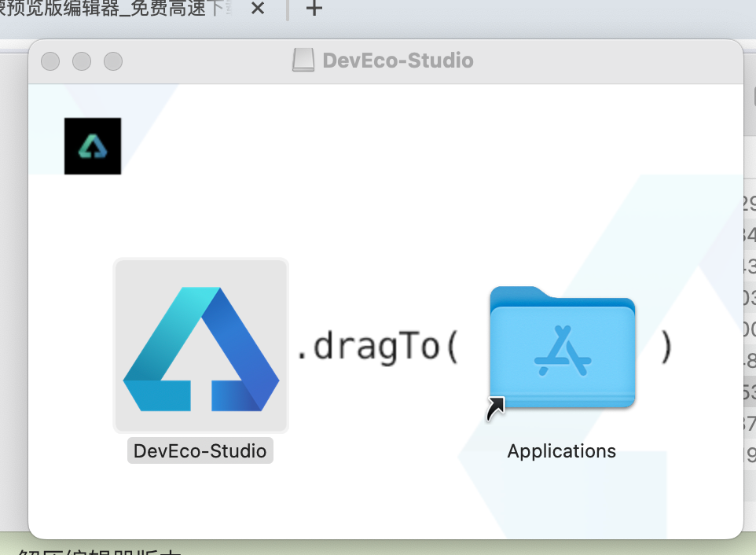Click the DevEco-Studio file name label
The height and width of the screenshot is (555, 756).
(200, 451)
